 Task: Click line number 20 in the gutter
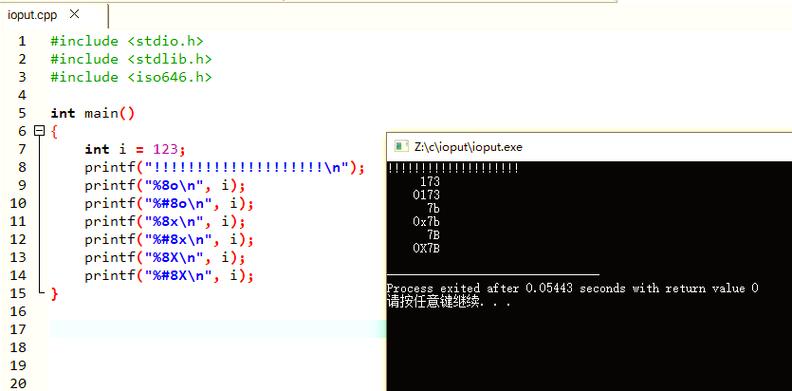click(x=18, y=383)
